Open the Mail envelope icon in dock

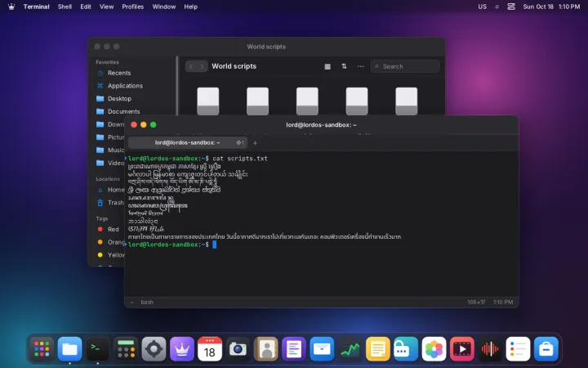(x=322, y=349)
